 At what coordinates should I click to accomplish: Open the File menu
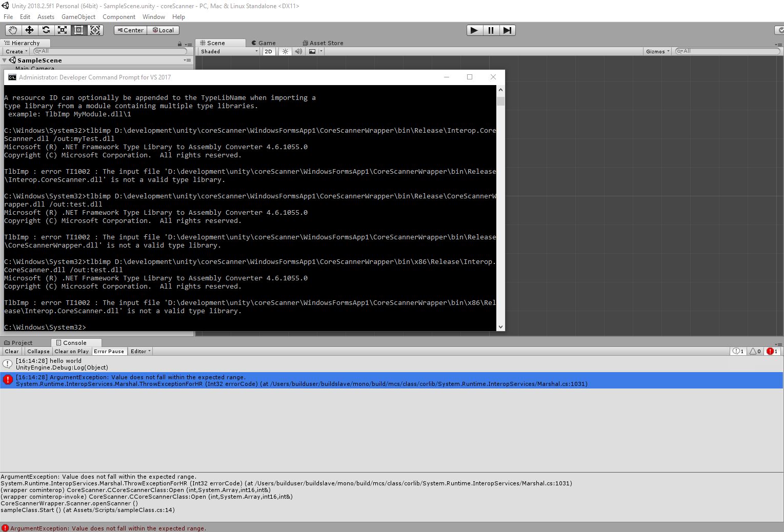8,17
